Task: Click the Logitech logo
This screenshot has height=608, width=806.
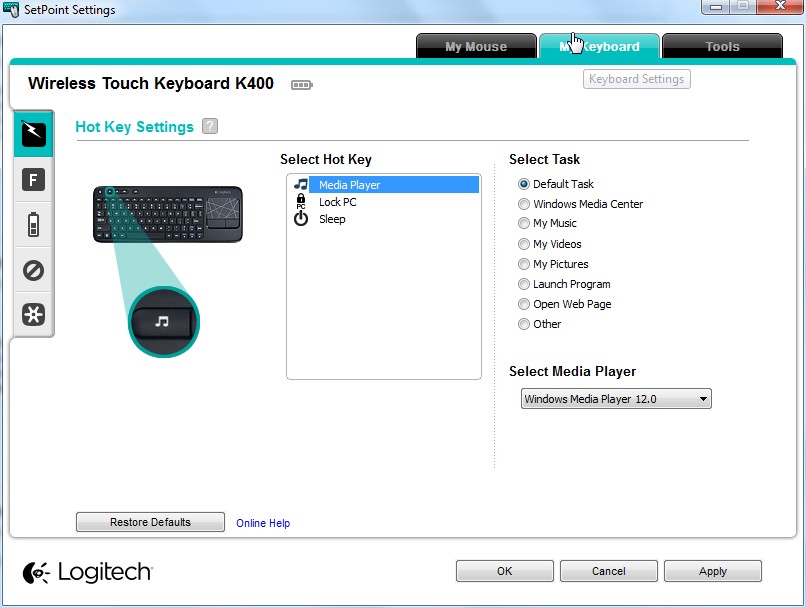Action: [87, 572]
